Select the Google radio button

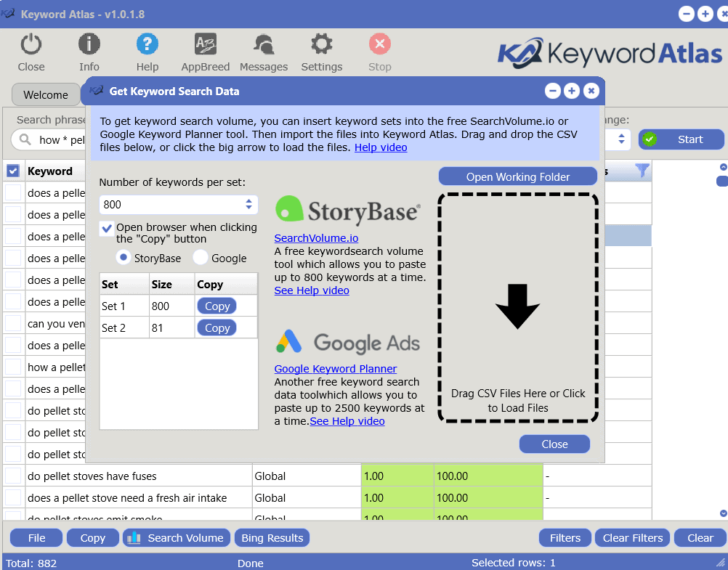click(200, 258)
